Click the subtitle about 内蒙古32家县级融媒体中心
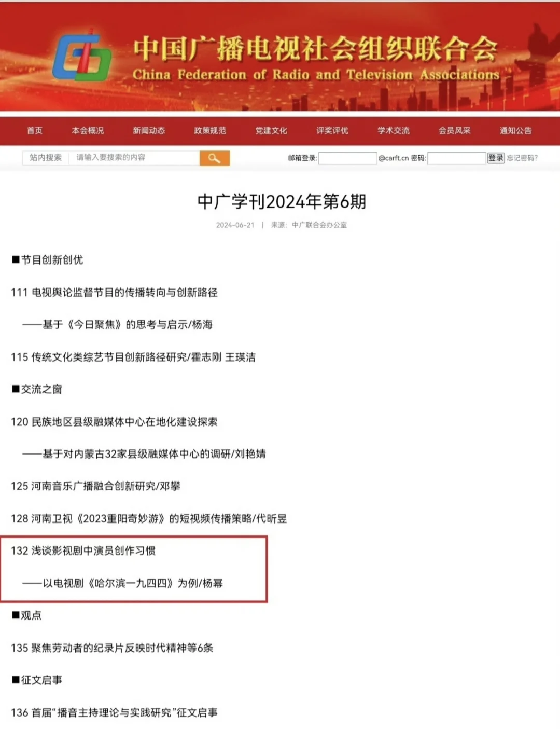Image resolution: width=560 pixels, height=729 pixels. 144,454
